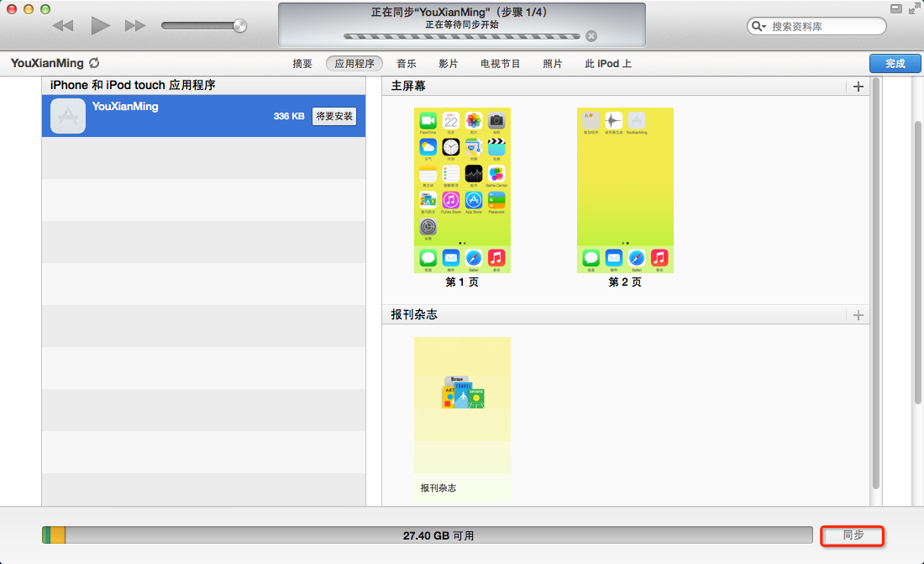Click the 同步 button

point(853,535)
